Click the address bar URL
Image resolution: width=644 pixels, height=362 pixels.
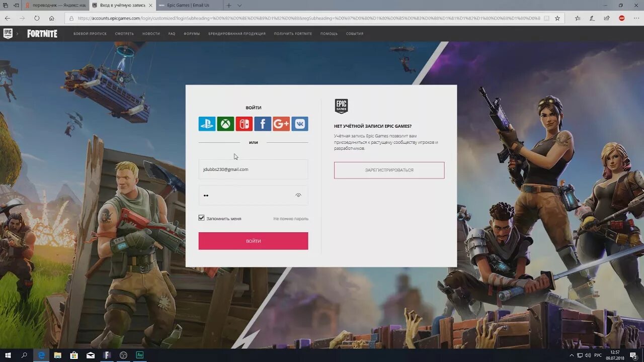(x=308, y=18)
